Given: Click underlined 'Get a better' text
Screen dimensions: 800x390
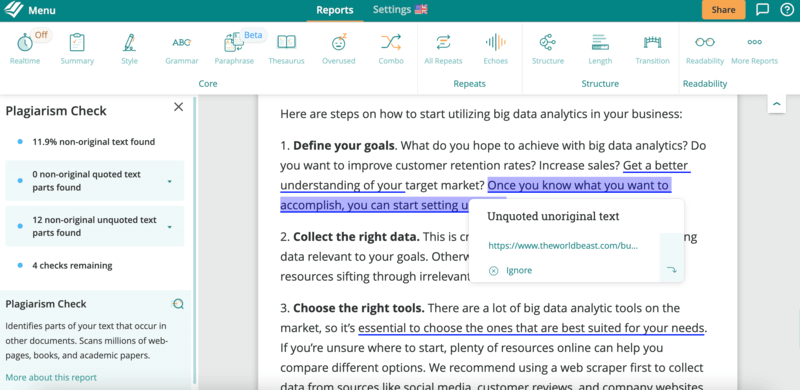Looking at the screenshot, I should point(656,165).
